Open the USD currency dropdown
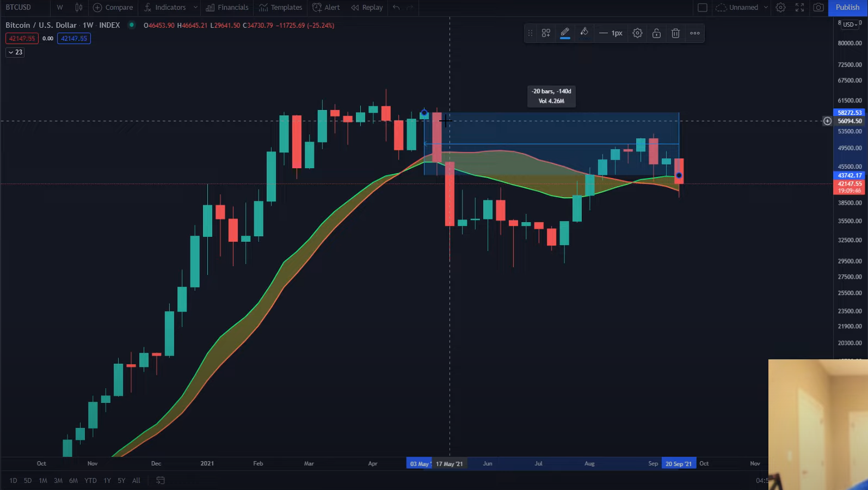 click(850, 24)
